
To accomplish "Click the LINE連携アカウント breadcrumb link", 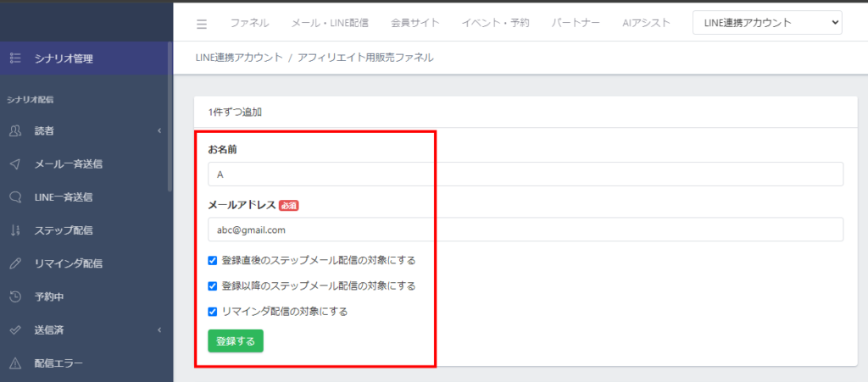I will tap(238, 58).
